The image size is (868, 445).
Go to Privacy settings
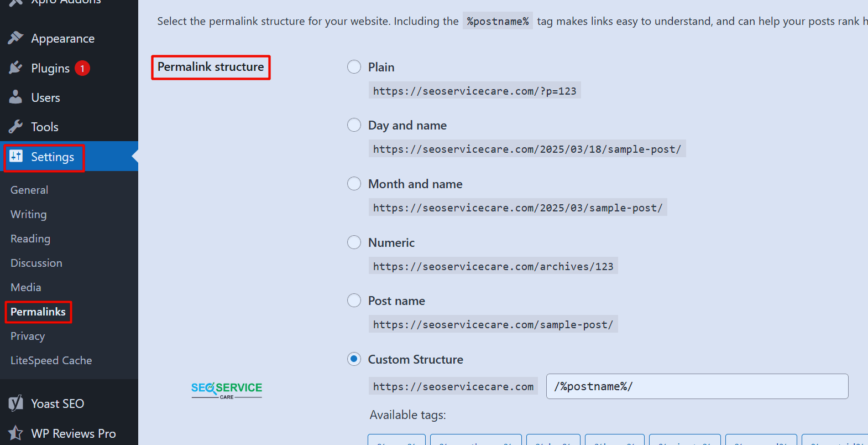pyautogui.click(x=28, y=336)
